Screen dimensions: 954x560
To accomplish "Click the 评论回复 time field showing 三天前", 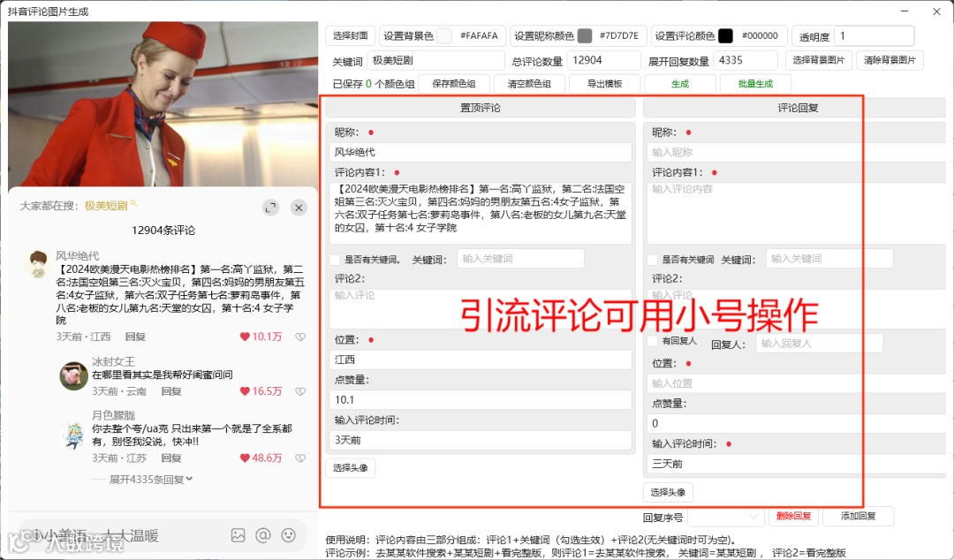I will (x=797, y=464).
